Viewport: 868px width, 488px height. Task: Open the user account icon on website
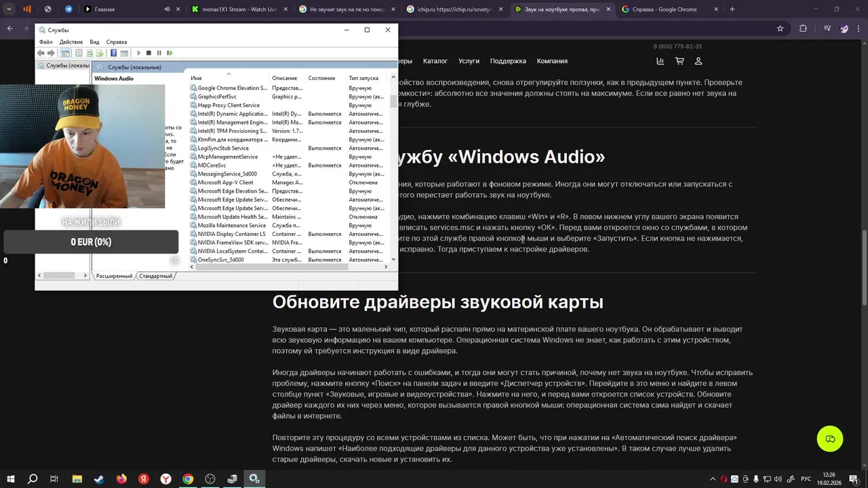pyautogui.click(x=698, y=61)
